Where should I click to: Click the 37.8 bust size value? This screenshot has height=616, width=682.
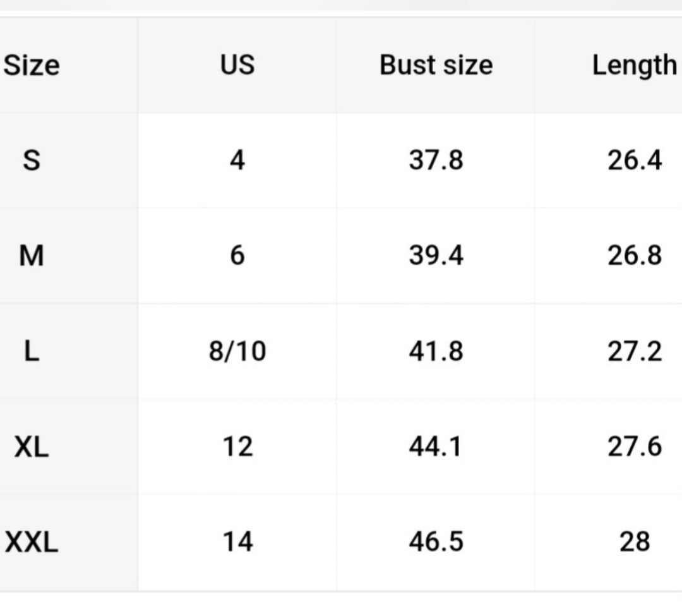[x=436, y=160]
